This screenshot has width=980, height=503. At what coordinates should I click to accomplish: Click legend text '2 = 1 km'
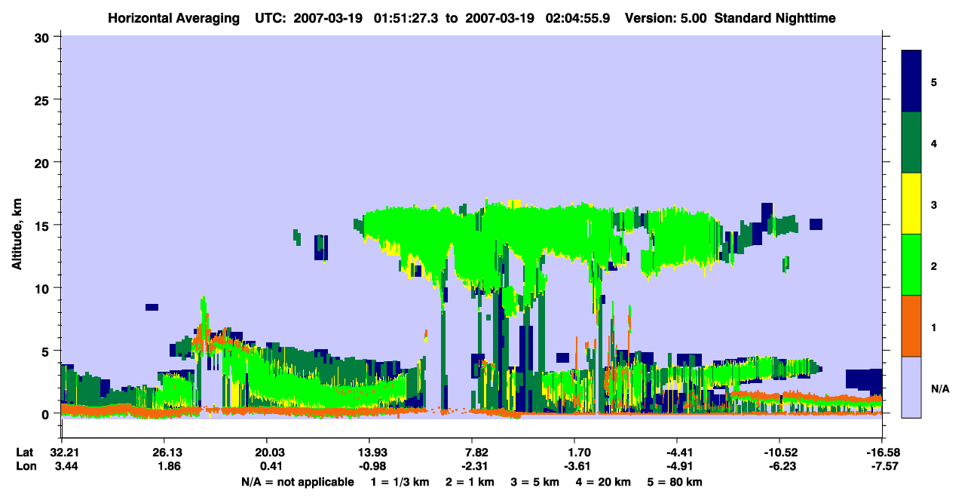469,482
